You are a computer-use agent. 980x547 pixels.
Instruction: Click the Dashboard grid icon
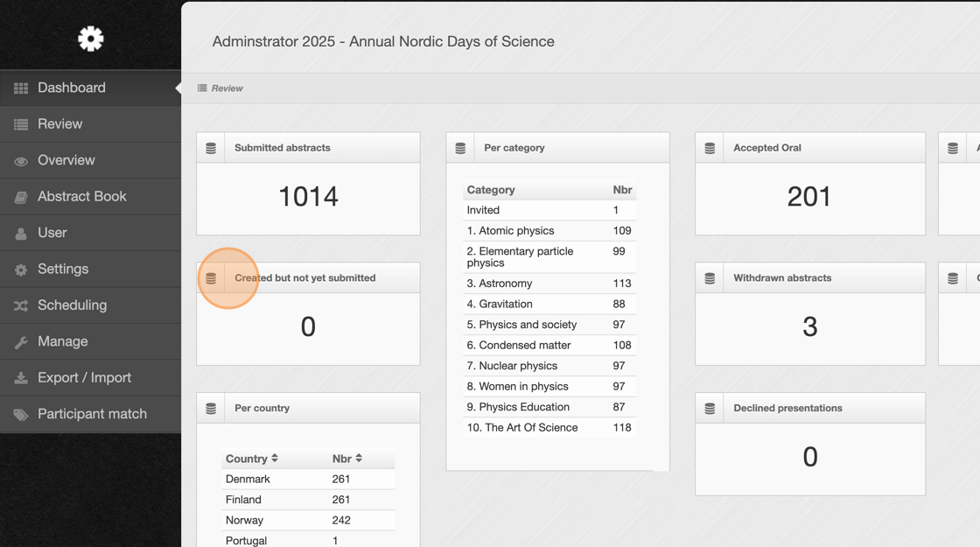tap(21, 88)
